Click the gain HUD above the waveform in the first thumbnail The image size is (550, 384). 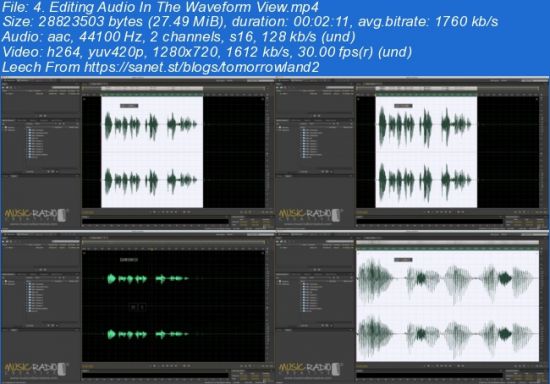tap(129, 106)
